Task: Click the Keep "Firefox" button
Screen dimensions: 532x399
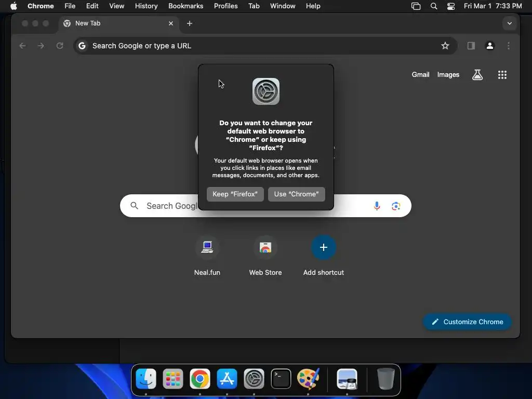Action: tap(235, 194)
